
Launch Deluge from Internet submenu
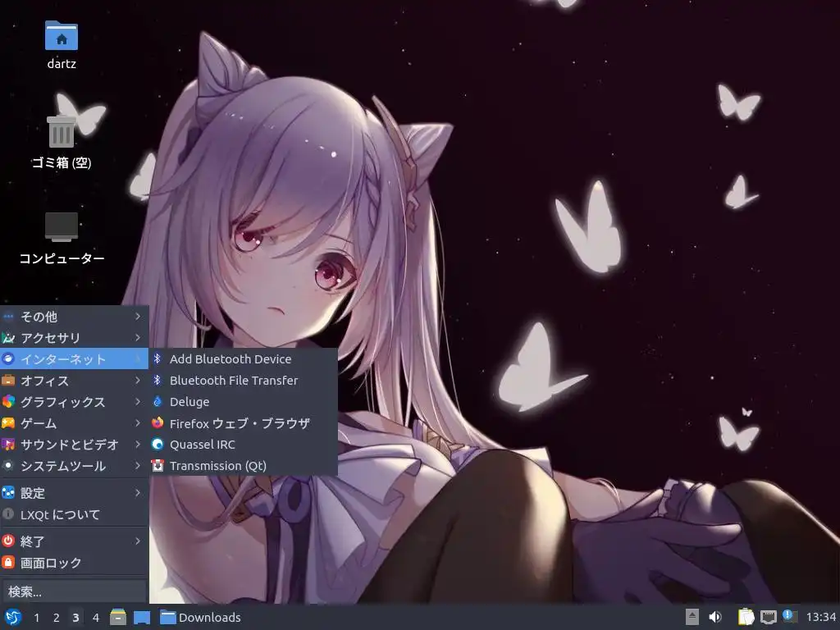click(x=244, y=402)
